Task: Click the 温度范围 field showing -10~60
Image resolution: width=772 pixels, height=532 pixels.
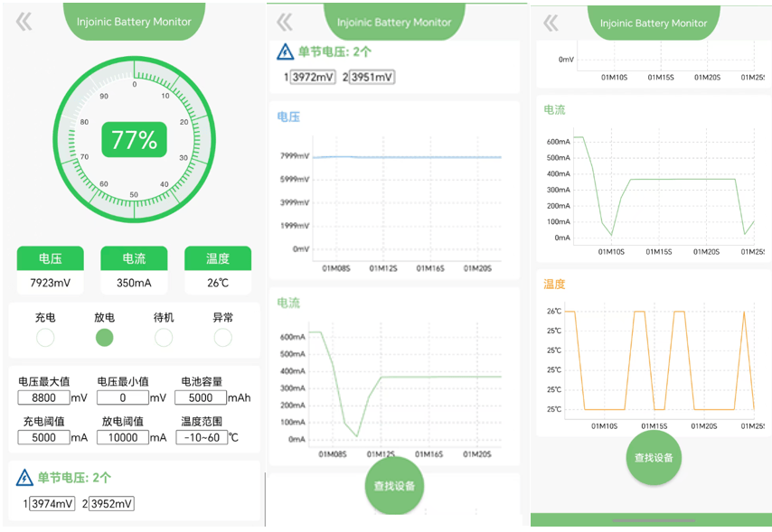Action: [200, 438]
